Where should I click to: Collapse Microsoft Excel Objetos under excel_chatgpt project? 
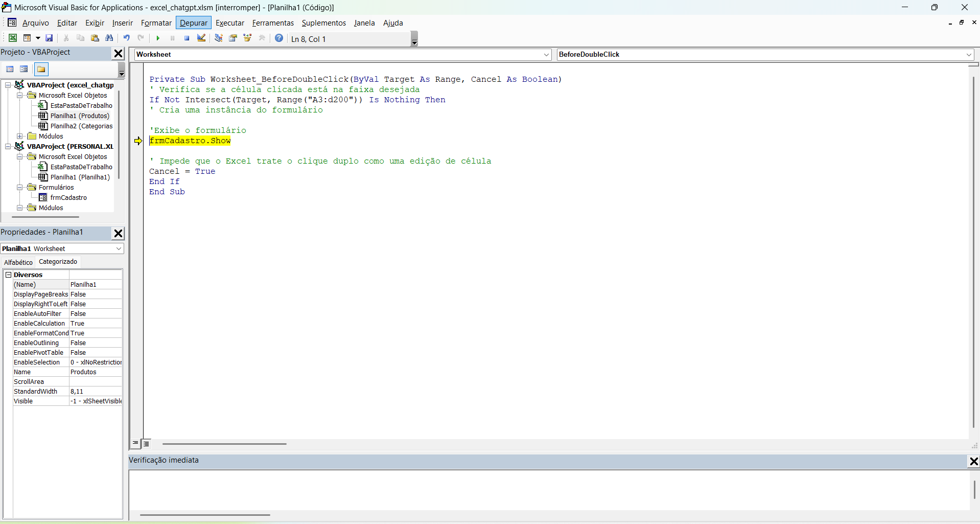[19, 96]
